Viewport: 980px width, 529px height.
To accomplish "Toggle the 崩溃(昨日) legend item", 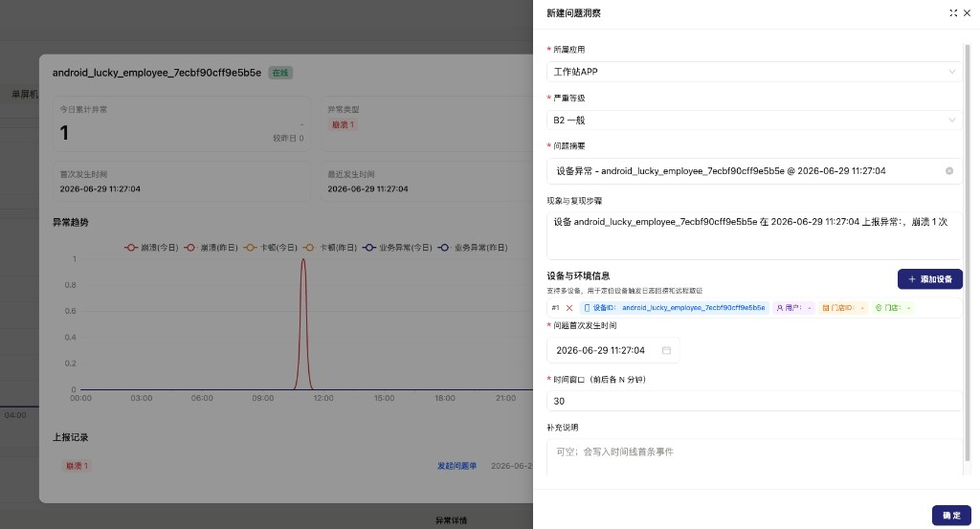I will pos(211,248).
